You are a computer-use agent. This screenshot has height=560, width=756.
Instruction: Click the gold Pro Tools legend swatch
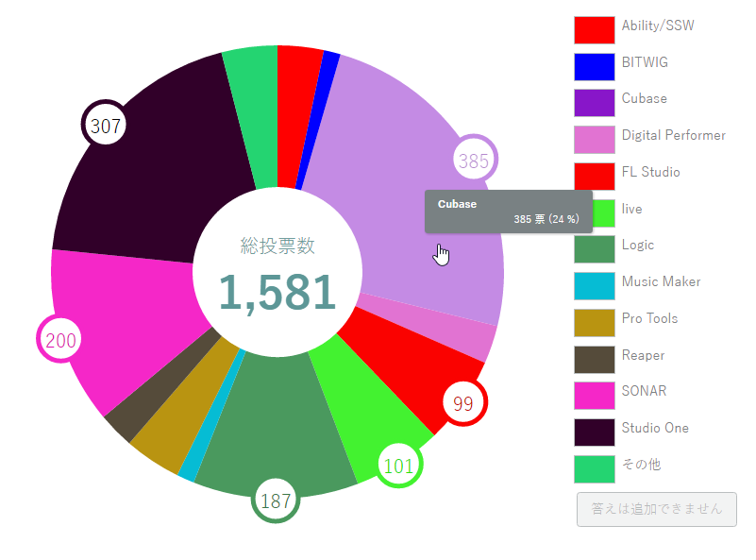[594, 323]
